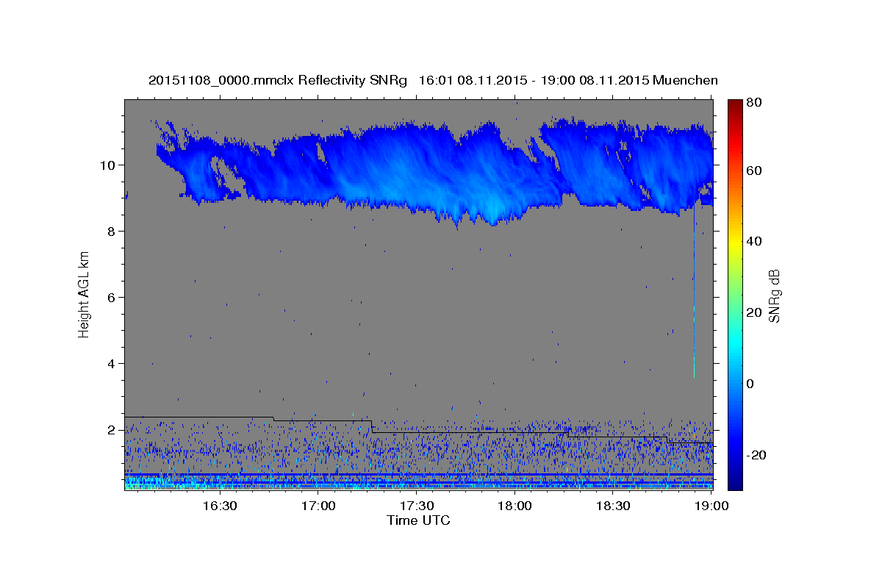882x588 pixels.
Task: Click the dark blue bottom of colorbar
Action: point(735,481)
